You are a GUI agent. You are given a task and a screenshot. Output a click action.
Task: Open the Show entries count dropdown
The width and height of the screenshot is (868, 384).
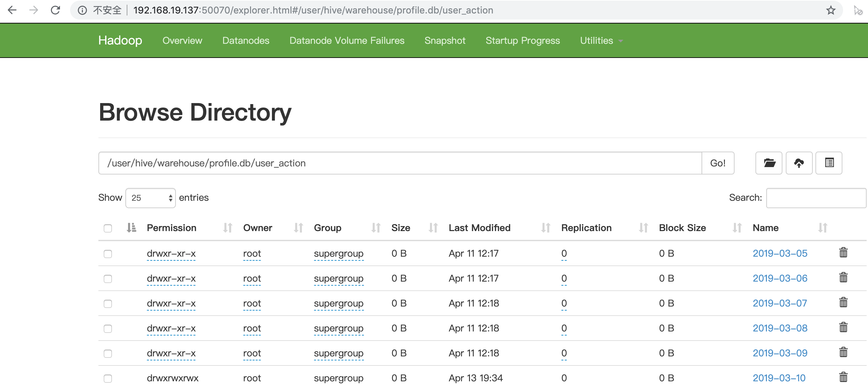coord(151,198)
